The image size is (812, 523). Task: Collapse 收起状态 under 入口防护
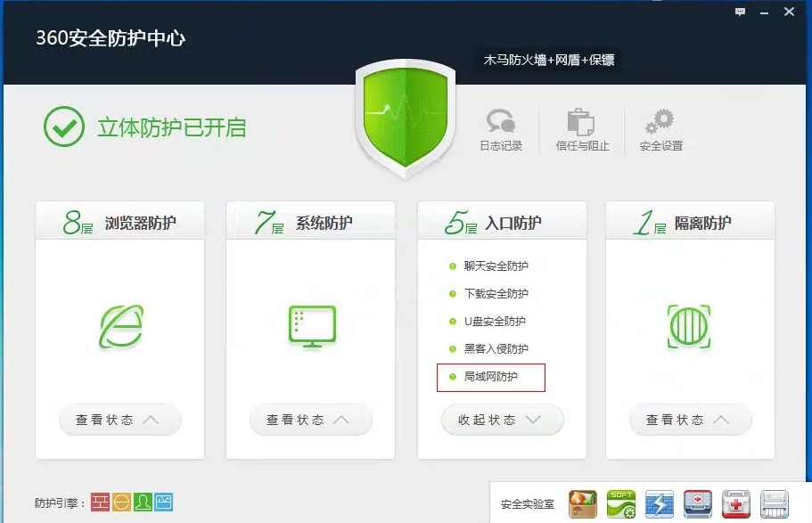[503, 420]
